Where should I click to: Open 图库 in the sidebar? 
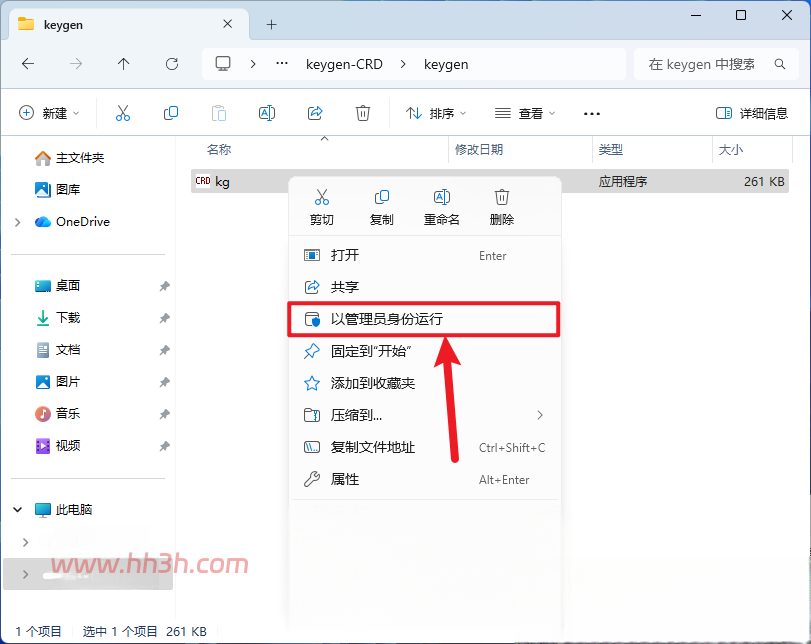[57, 190]
